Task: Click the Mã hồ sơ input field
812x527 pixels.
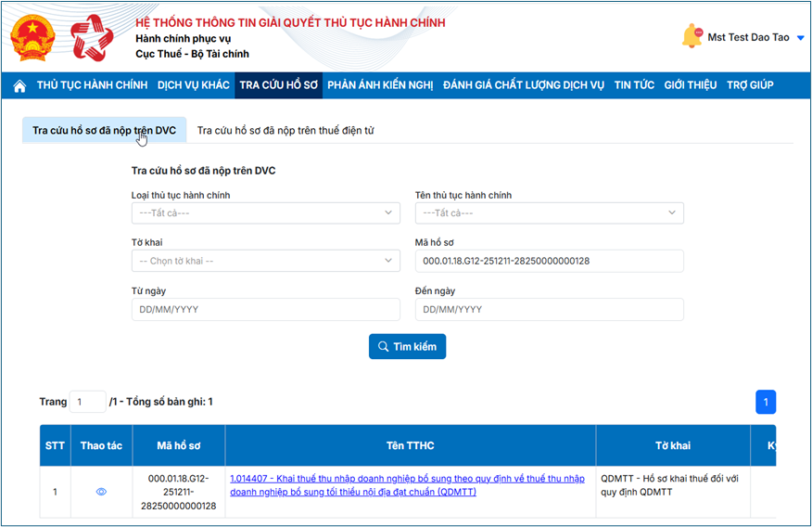Action: click(x=549, y=261)
